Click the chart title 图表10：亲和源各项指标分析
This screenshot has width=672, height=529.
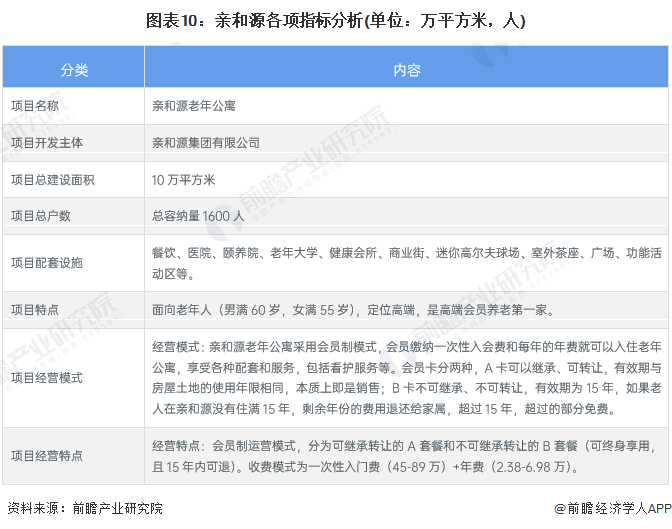(x=336, y=21)
